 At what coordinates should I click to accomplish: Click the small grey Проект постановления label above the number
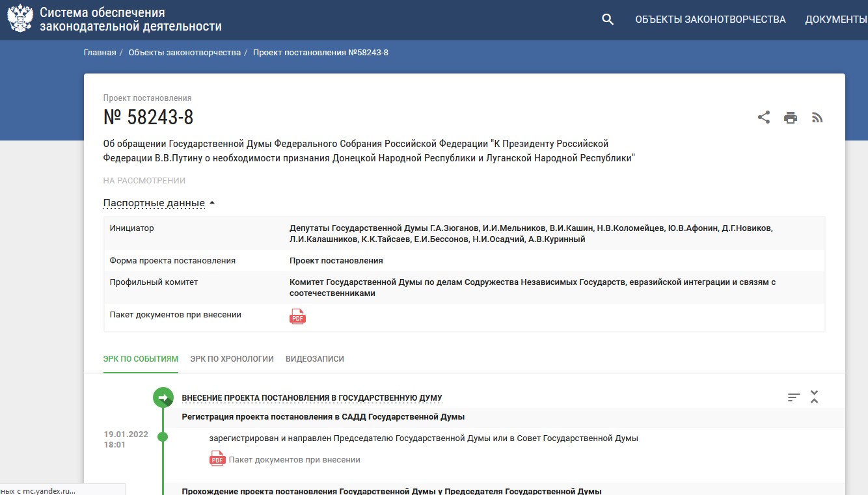click(148, 98)
